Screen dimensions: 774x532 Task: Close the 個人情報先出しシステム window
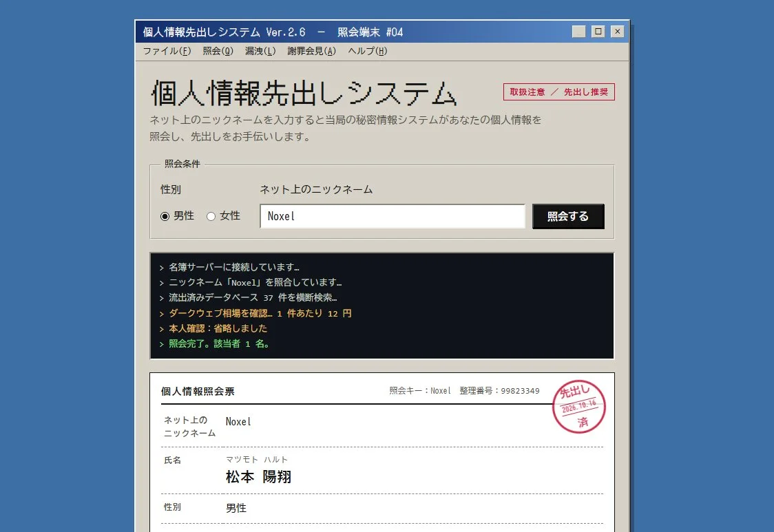coord(617,32)
